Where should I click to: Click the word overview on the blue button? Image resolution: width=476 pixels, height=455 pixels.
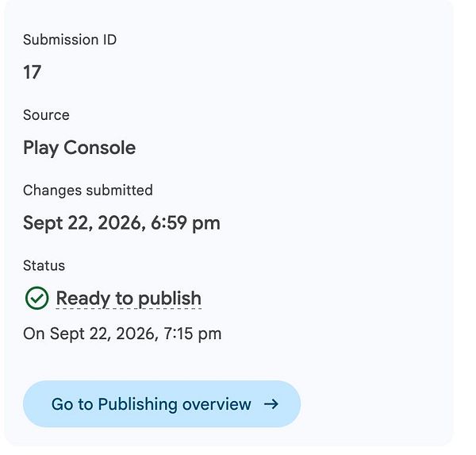click(217, 404)
